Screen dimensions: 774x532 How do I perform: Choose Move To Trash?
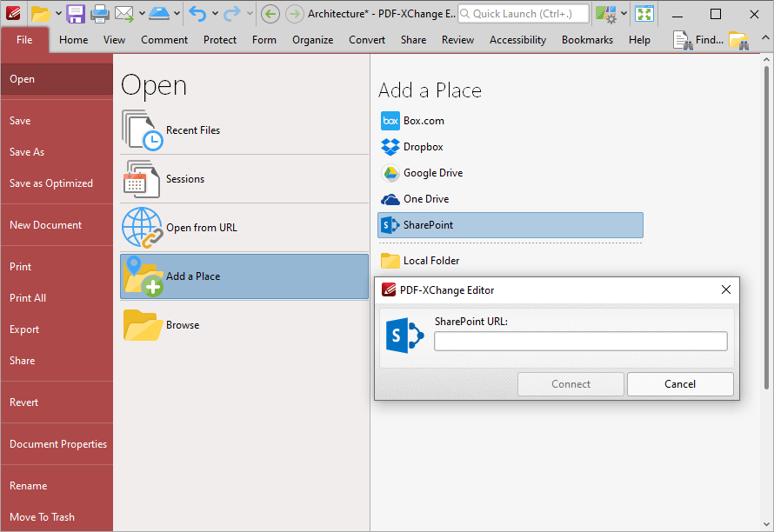57,517
